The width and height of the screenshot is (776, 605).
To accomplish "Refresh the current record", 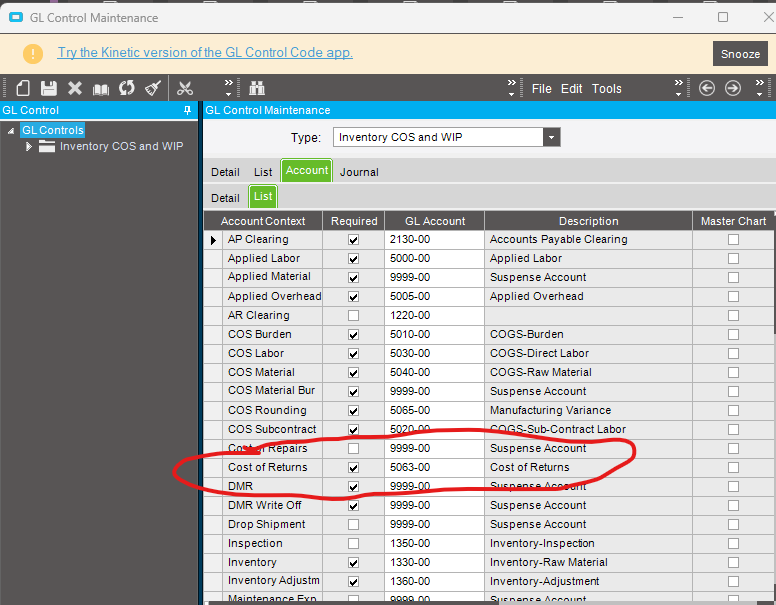I will (x=127, y=89).
